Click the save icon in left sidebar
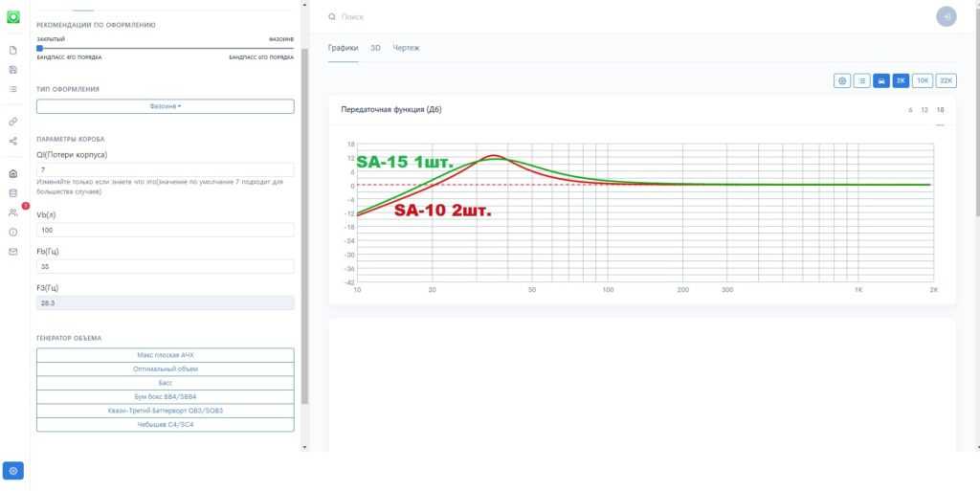980x491 pixels. (x=13, y=70)
